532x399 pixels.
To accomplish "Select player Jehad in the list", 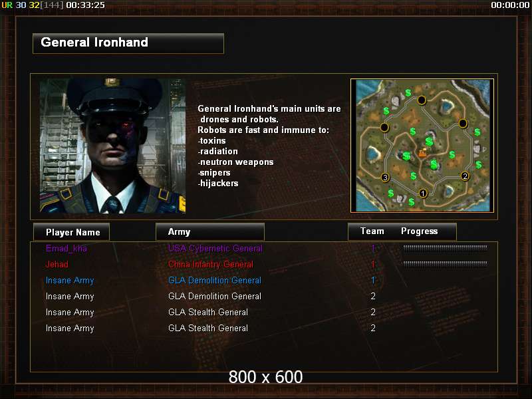I will coord(57,264).
